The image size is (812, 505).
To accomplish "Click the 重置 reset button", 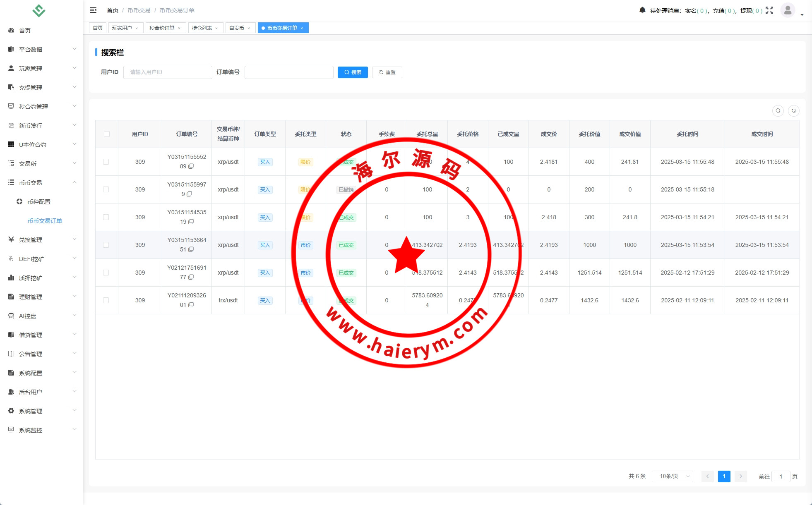I will pyautogui.click(x=387, y=72).
